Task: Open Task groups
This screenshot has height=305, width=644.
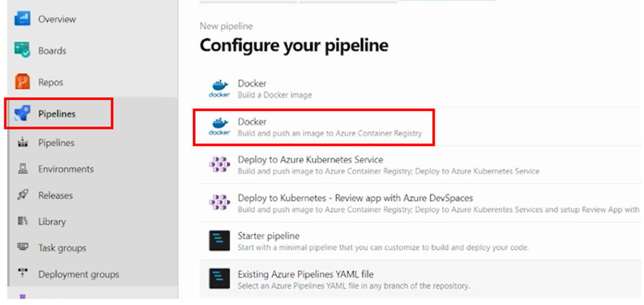Action: 62,248
